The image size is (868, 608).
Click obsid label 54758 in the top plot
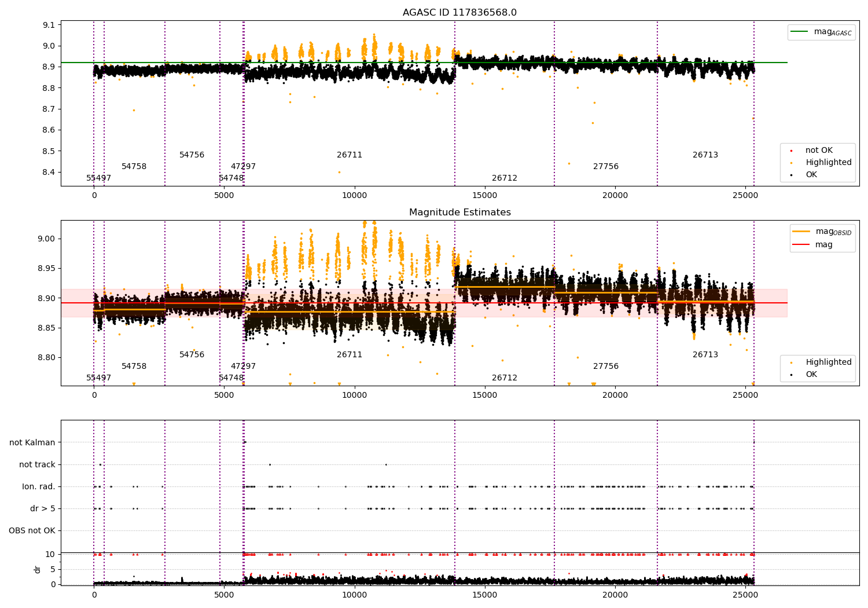(x=134, y=167)
